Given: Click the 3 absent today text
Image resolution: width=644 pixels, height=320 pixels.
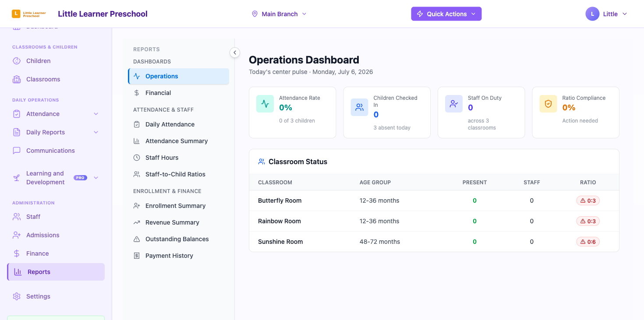Looking at the screenshot, I should point(392,128).
